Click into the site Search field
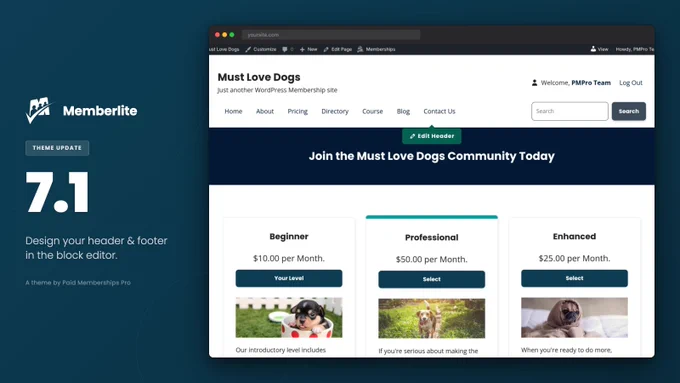 [x=570, y=111]
